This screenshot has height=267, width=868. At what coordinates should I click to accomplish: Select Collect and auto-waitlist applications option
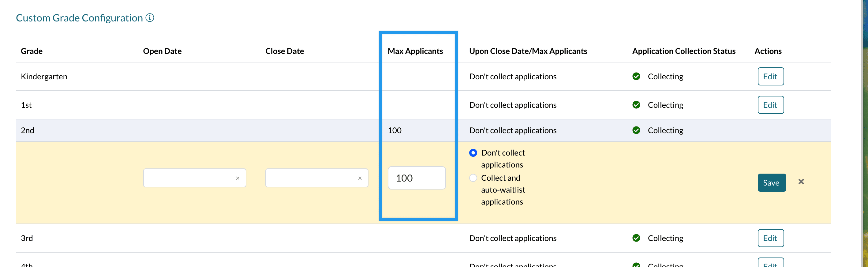(473, 178)
